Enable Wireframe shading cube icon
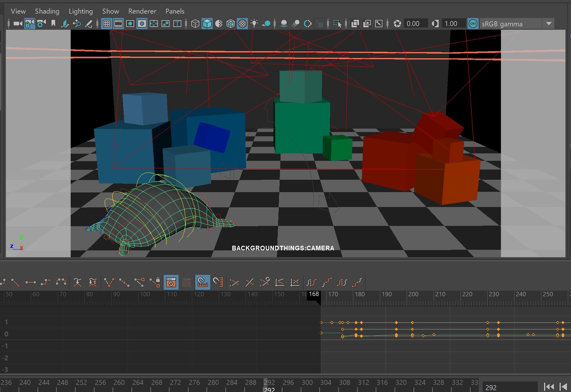The height and width of the screenshot is (392, 571). click(195, 24)
